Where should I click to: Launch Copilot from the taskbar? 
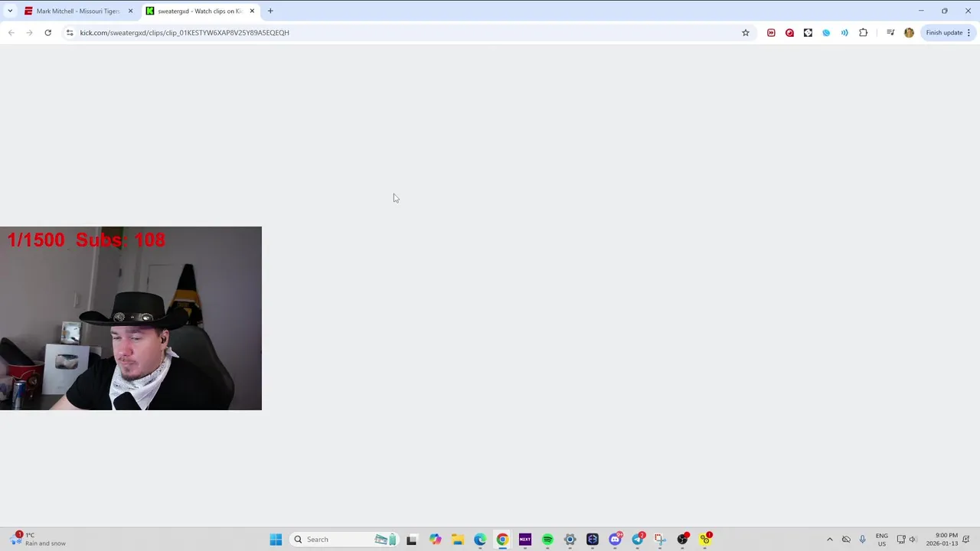pos(435,540)
